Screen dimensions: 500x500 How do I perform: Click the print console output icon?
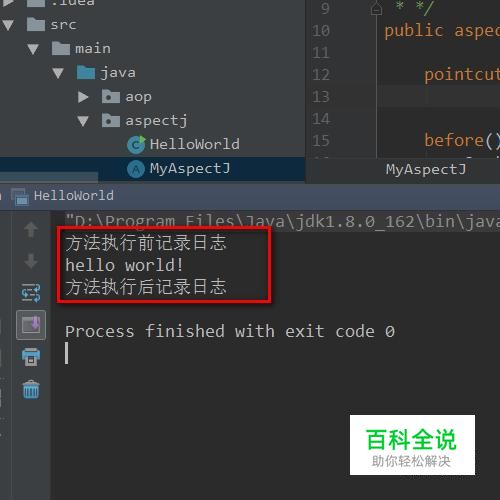(31, 357)
